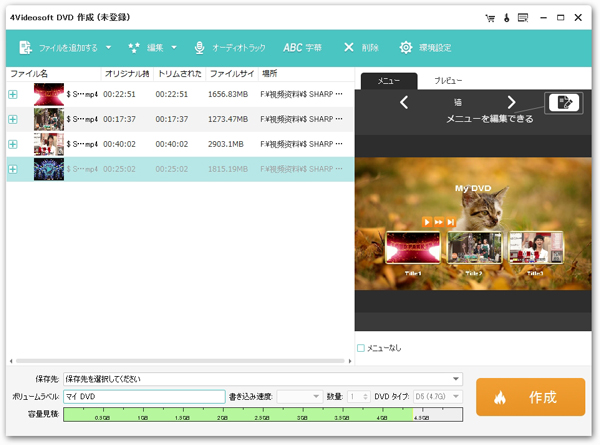Open the Add File dropdown arrow
This screenshot has height=445, width=600.
[108, 47]
